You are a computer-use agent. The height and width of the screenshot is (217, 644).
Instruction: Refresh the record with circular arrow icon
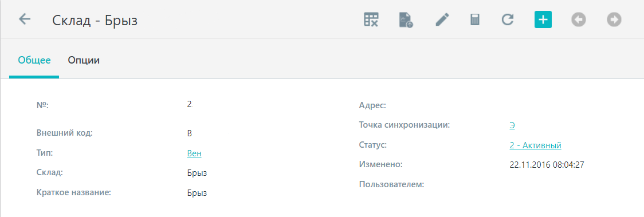click(508, 19)
